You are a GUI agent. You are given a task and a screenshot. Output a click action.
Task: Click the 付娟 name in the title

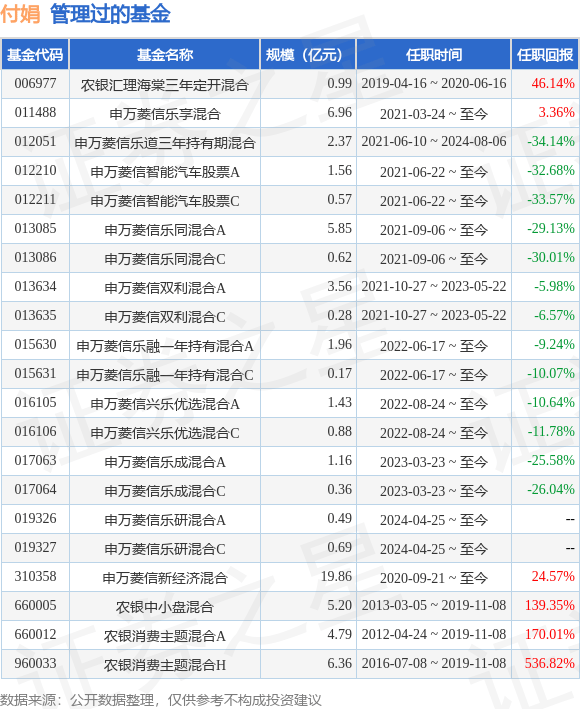click(x=20, y=14)
